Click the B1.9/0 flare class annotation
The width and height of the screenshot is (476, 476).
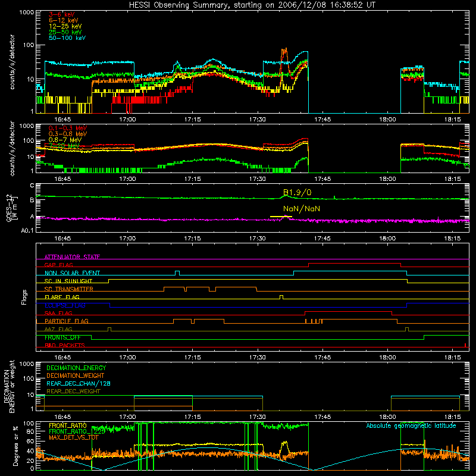(x=297, y=192)
